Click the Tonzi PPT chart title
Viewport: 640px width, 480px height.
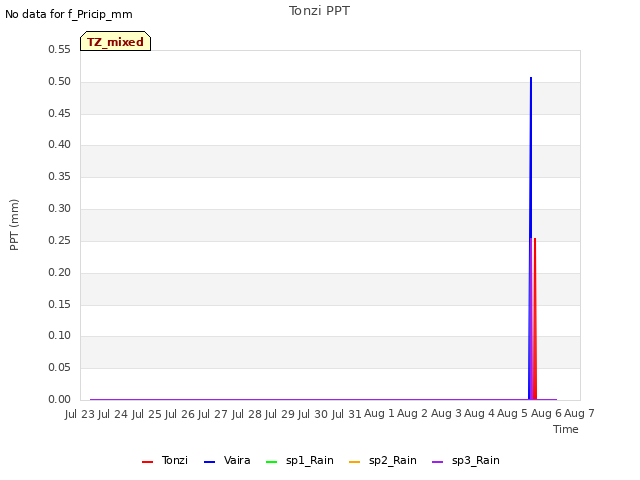(319, 11)
